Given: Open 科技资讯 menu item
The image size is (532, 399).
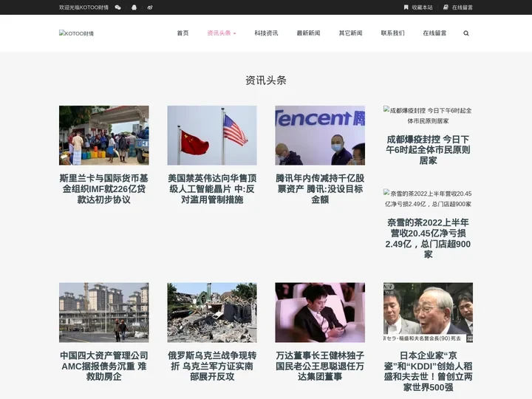Looking at the screenshot, I should 266,33.
